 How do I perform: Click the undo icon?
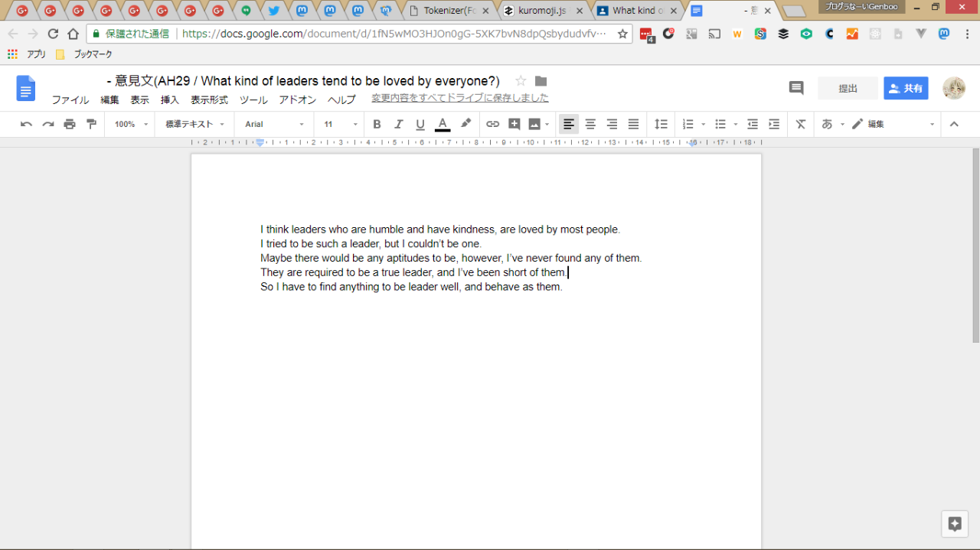26,124
